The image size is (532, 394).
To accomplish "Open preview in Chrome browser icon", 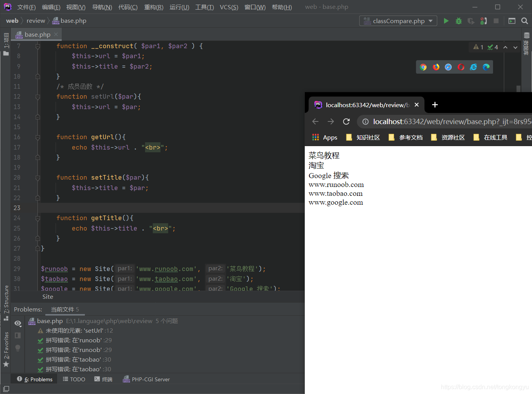I will tap(423, 67).
